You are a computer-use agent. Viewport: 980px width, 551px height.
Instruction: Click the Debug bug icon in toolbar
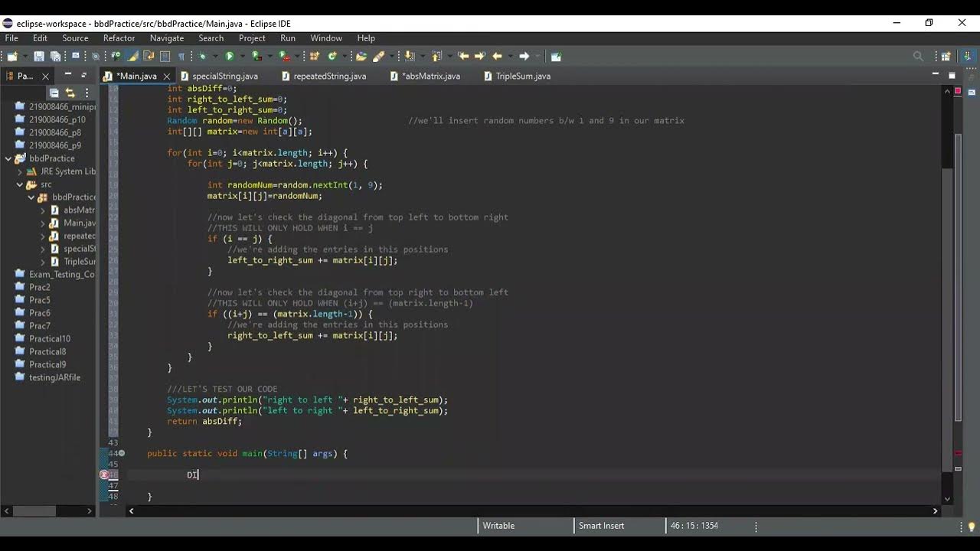pos(202,56)
